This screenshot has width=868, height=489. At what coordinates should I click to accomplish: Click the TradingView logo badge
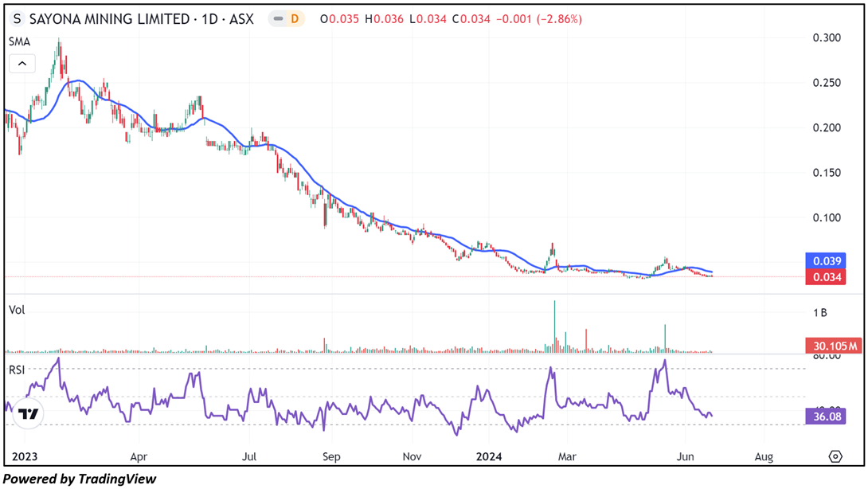pyautogui.click(x=28, y=413)
